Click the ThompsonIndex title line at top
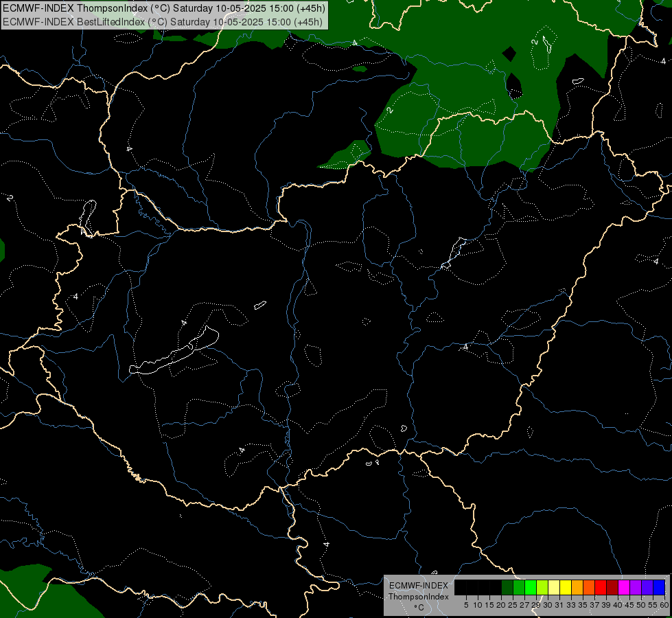 tap(164, 8)
